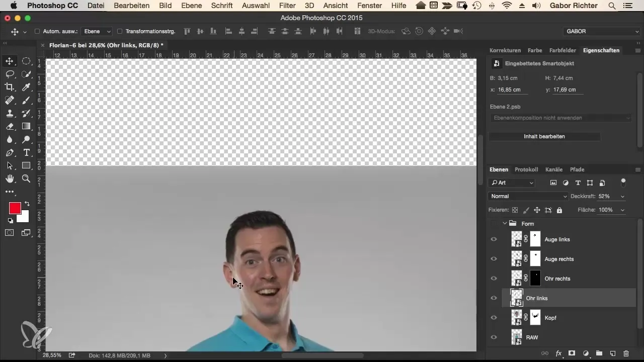Open Move tool preset picker arrow
644x362 pixels.
click(x=24, y=32)
